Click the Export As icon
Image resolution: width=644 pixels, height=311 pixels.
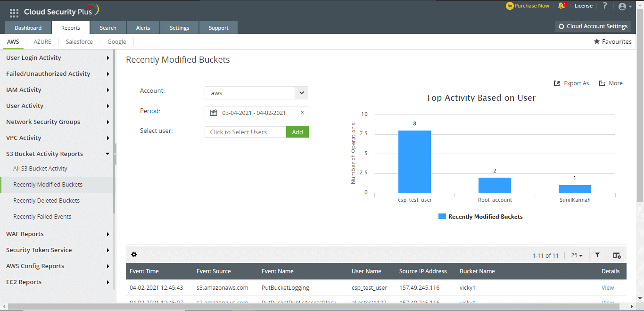tap(557, 83)
